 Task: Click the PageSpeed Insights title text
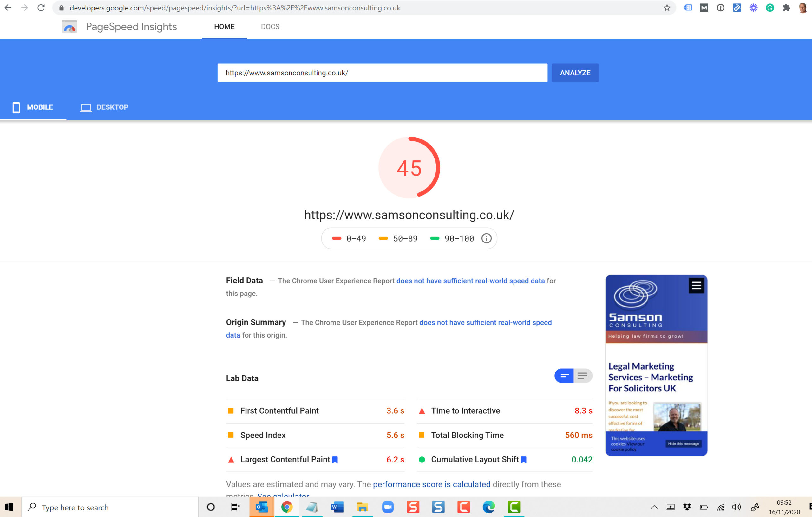[x=131, y=27]
